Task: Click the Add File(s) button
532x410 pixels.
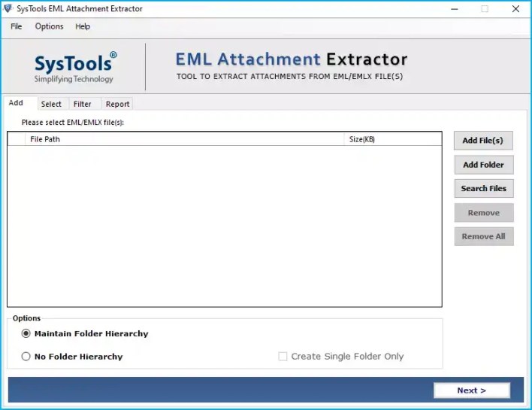Action: tap(483, 140)
